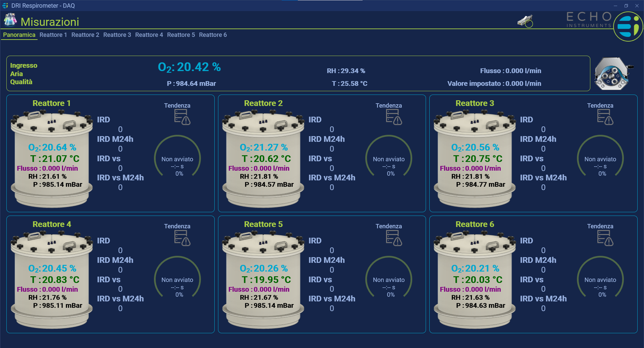Switch to the Reattore 1 tab

click(x=53, y=35)
